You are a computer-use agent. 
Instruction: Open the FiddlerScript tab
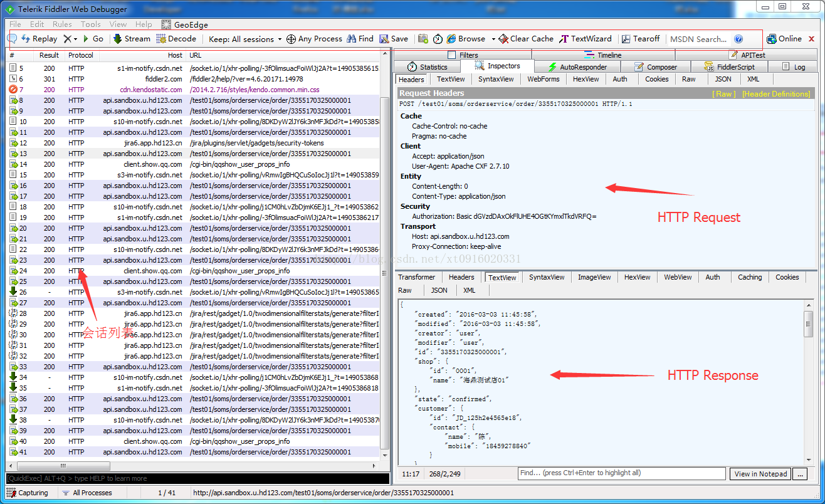click(x=729, y=67)
